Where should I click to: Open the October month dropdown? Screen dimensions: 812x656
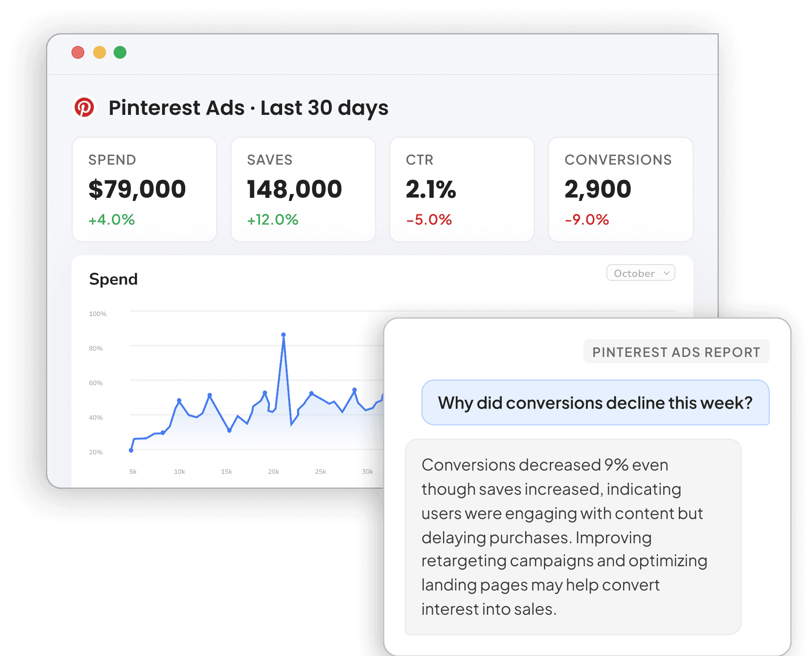(x=640, y=273)
